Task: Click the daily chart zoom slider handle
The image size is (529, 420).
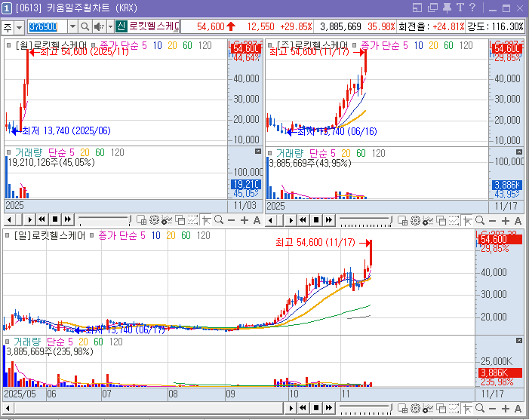Action: pos(391,409)
